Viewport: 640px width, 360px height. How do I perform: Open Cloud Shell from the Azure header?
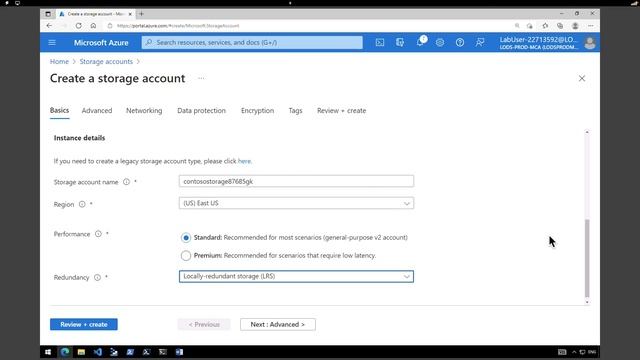[380, 42]
